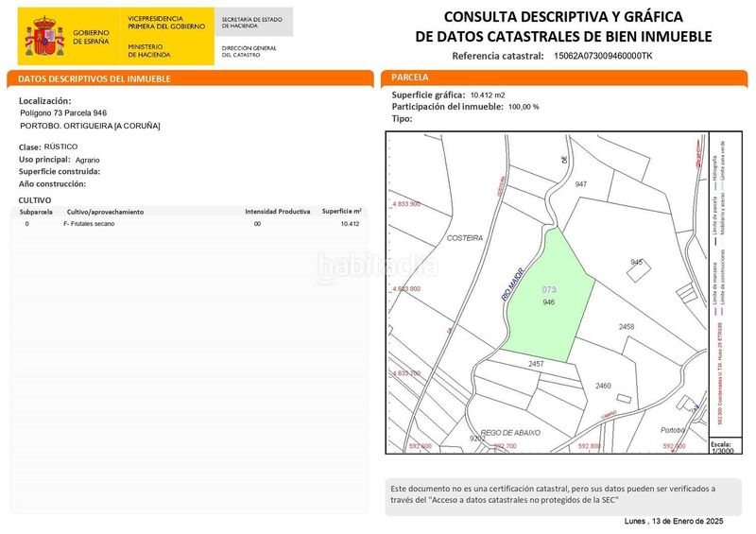Click parcel 947 label on map
This screenshot has width=756, height=534.
581,184
